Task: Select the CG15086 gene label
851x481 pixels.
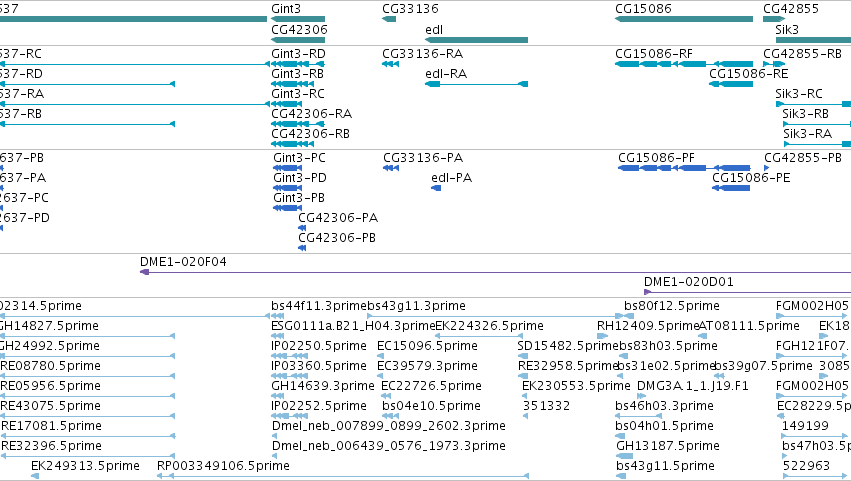Action: (x=643, y=9)
